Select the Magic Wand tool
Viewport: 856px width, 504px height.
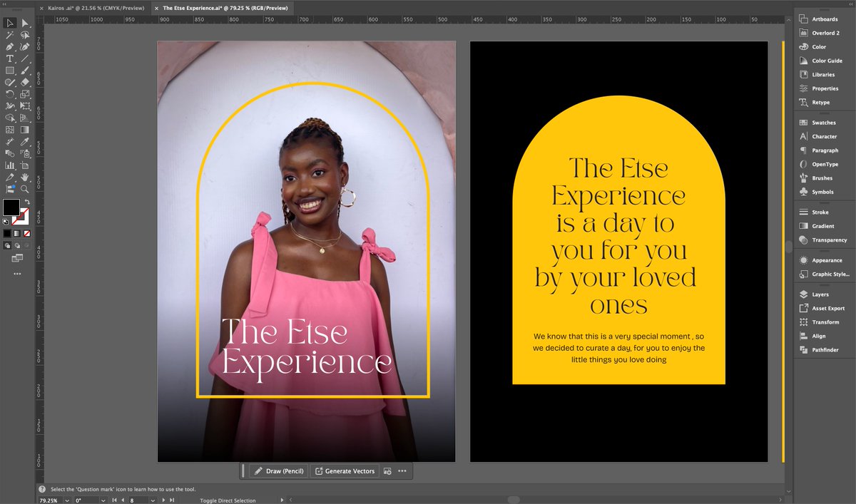[x=10, y=34]
